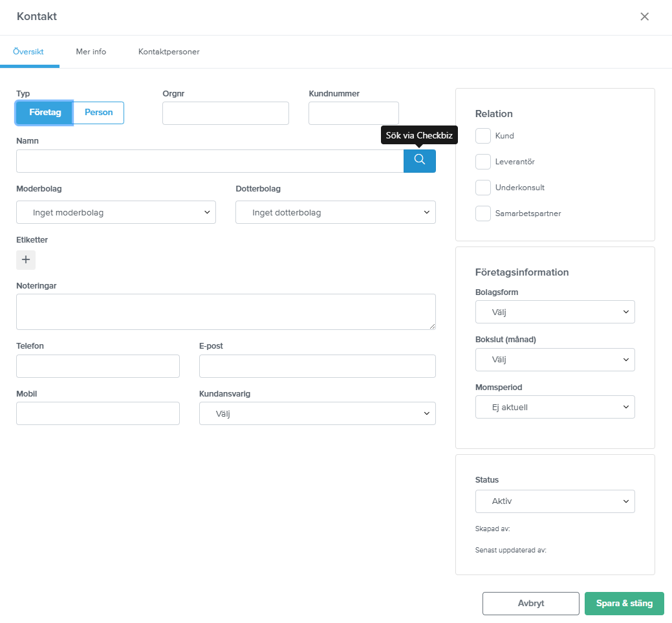Image resolution: width=672 pixels, height=623 pixels.
Task: Open the Status dropdown showing Aktiv
Action: pos(554,501)
